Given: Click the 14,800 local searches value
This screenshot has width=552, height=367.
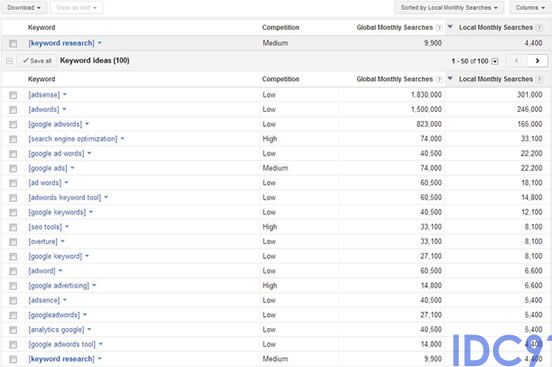Looking at the screenshot, I should pyautogui.click(x=532, y=198).
